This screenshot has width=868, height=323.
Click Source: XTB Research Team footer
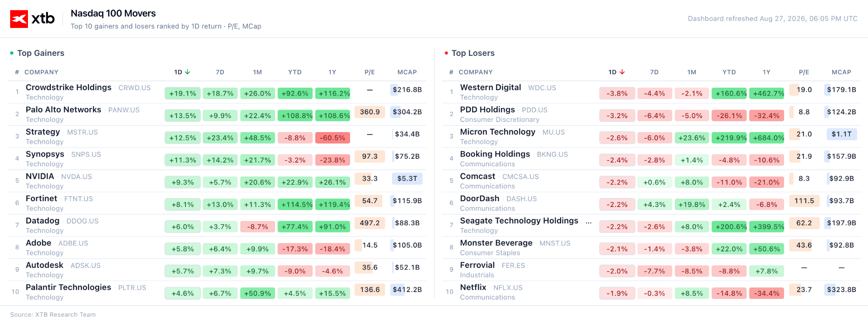[x=53, y=315]
